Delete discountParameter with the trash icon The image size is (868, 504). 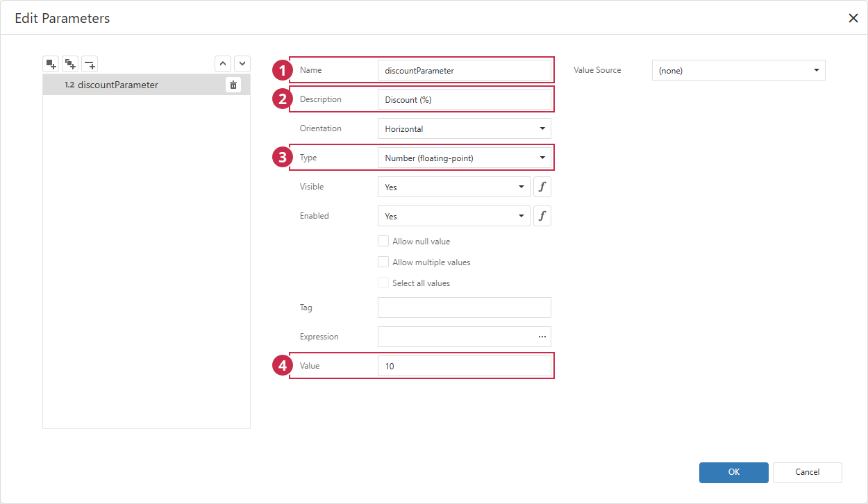[x=233, y=85]
